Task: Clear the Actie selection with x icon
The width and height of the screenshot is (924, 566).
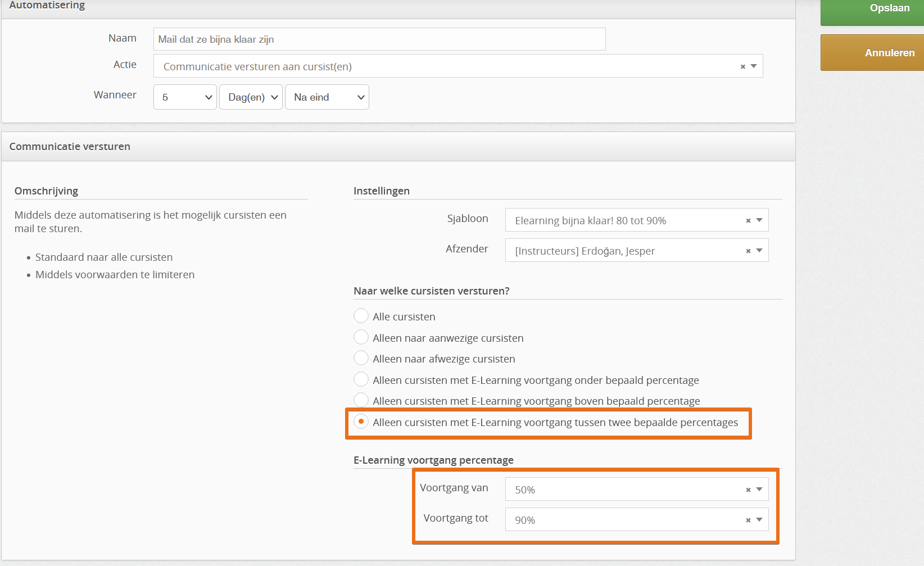Action: tap(743, 66)
